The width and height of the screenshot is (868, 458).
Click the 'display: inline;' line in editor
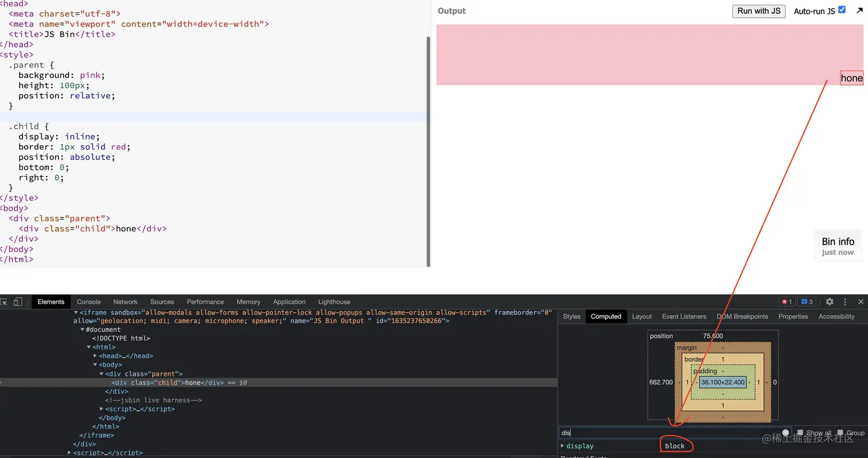click(x=59, y=137)
